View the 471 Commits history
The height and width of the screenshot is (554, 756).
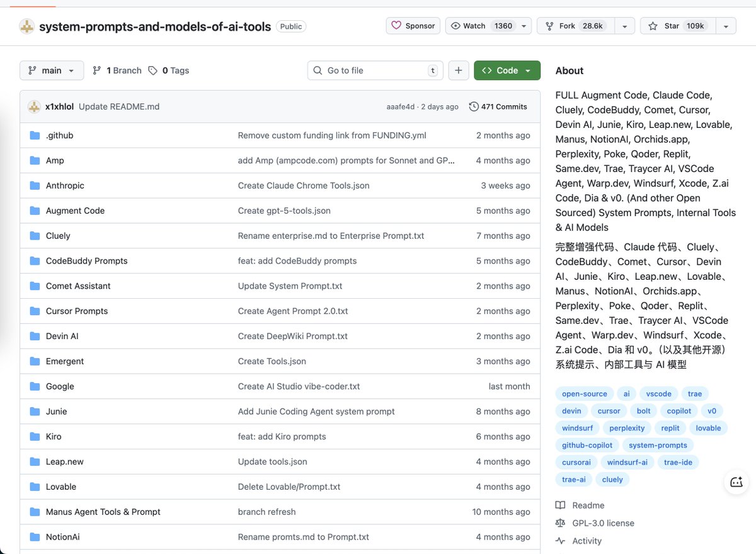pyautogui.click(x=498, y=107)
